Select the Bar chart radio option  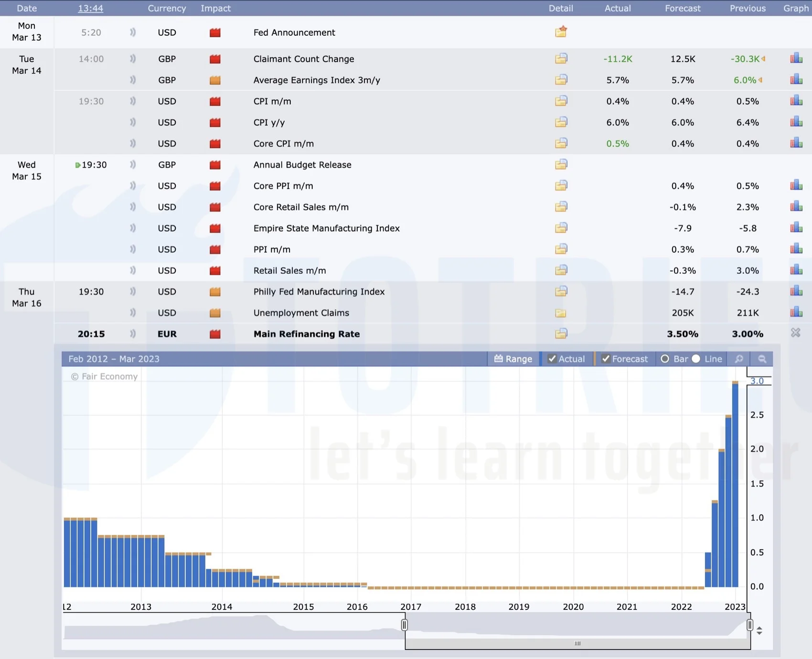[665, 359]
